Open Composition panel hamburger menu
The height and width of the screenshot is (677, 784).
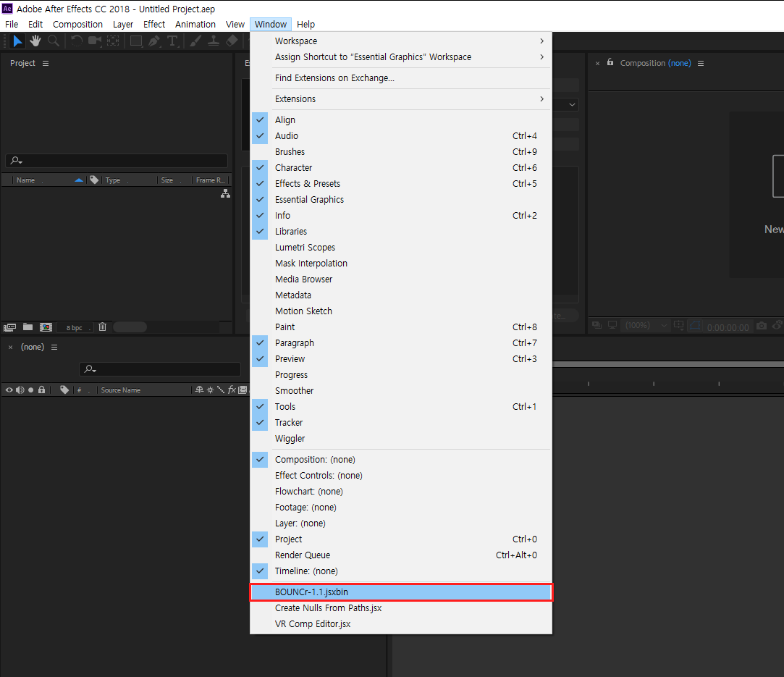coord(701,64)
